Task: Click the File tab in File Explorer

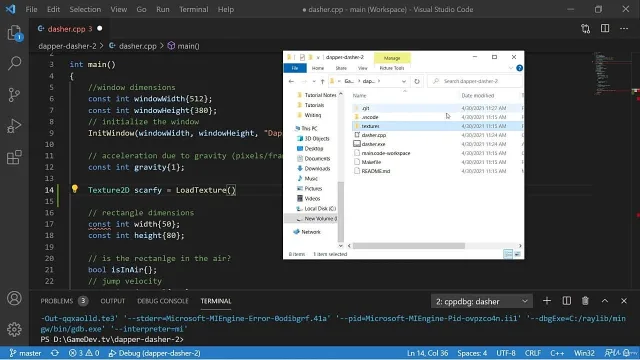Action: (x=295, y=68)
